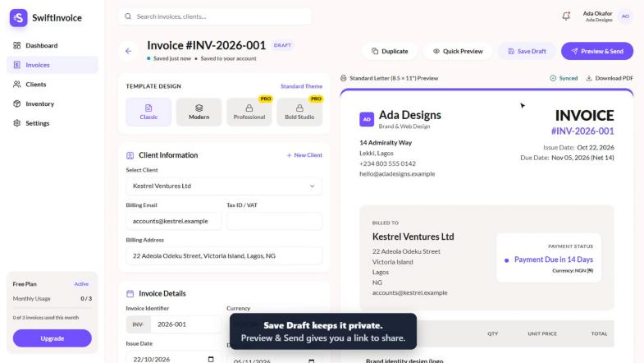Screen dimensions: 644x363
Task: Click invoice number #INV-2026-001 in preview
Action: point(582,131)
